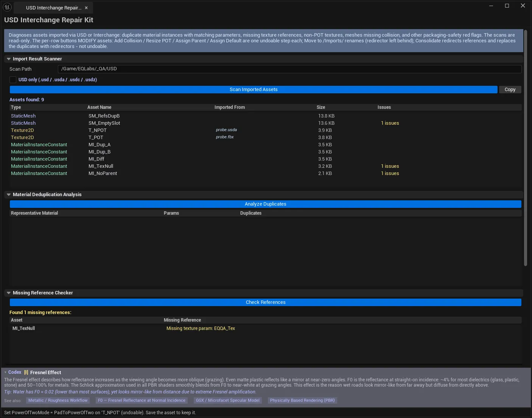Open the Metallic / Roughness Workflow link
Image resolution: width=532 pixels, height=418 pixels.
(x=58, y=400)
